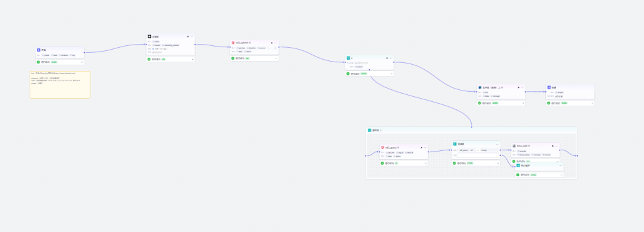This screenshot has width=644, height=232.
Task: Click the loop body container's teal icon
Action: pos(370,130)
